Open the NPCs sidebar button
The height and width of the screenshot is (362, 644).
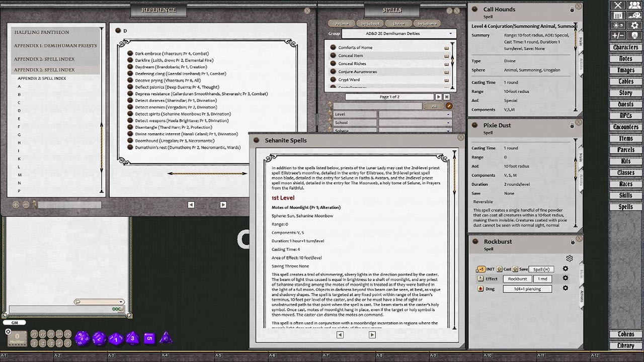click(x=626, y=116)
